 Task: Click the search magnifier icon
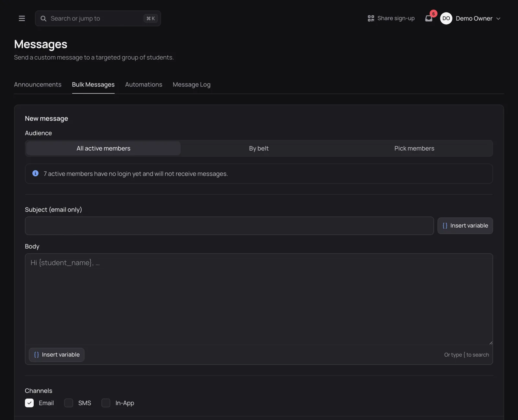43,18
